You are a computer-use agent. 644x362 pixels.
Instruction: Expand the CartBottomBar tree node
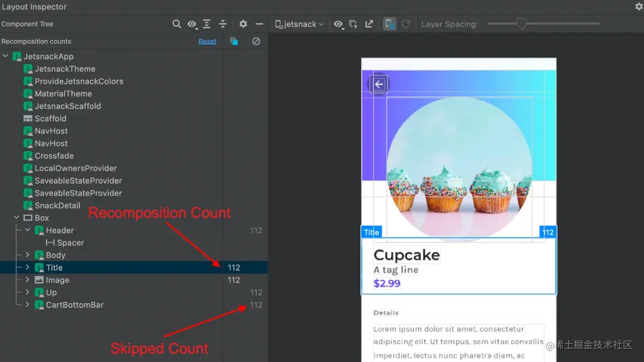click(27, 305)
